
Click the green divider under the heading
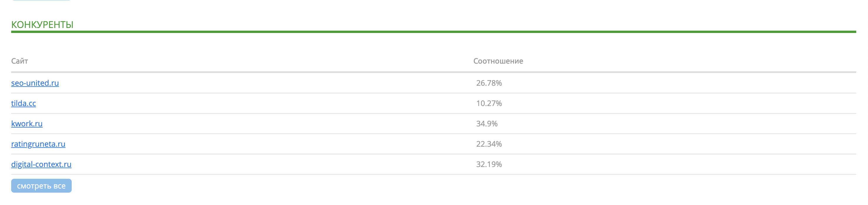coord(433,32)
